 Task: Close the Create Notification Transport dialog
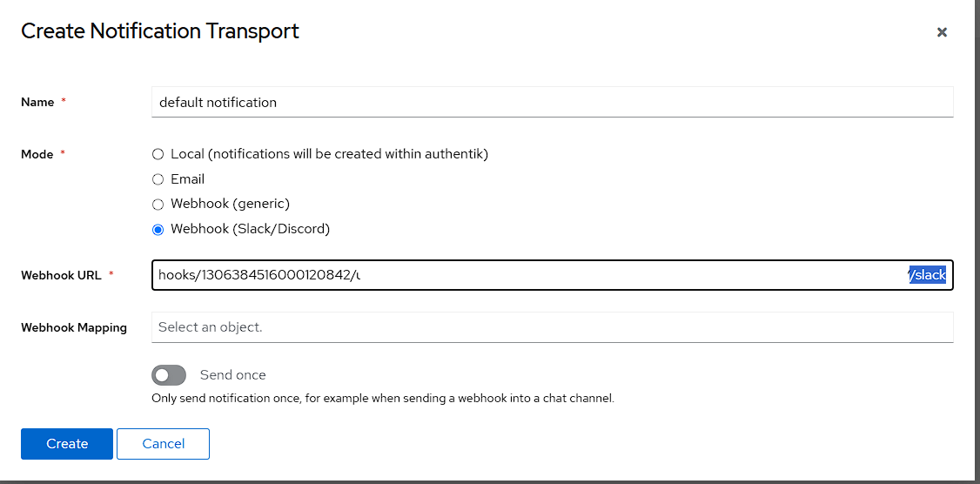941,32
